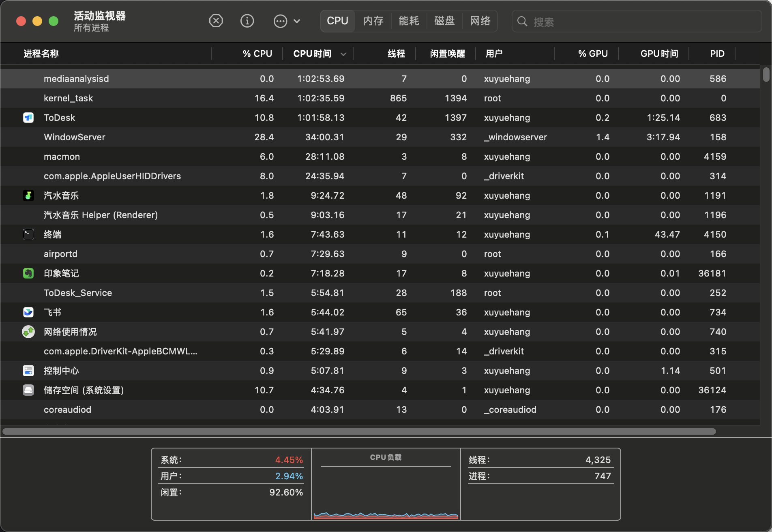Switch to the 内存 tab
The height and width of the screenshot is (532, 772).
(x=373, y=21)
